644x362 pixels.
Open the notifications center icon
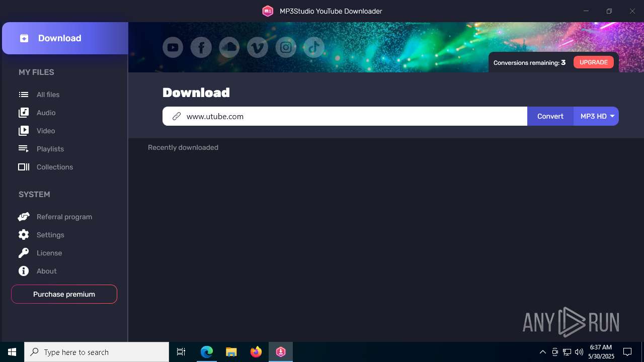click(627, 352)
